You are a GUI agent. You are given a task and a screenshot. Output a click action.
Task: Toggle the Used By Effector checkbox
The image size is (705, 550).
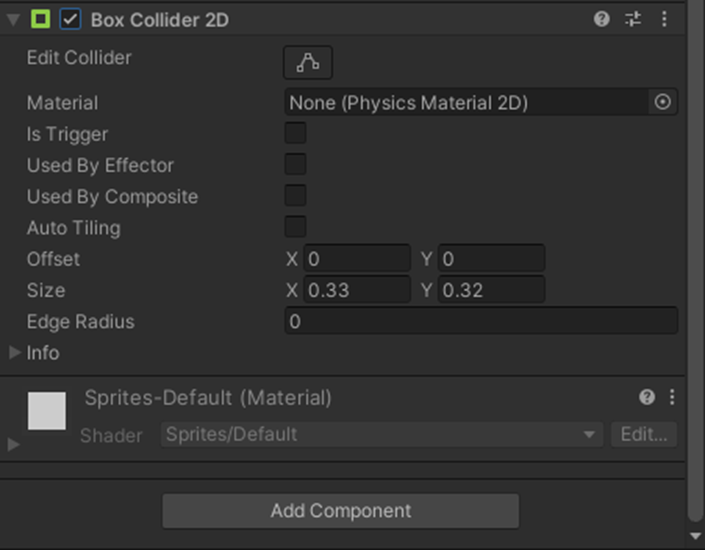tap(295, 164)
